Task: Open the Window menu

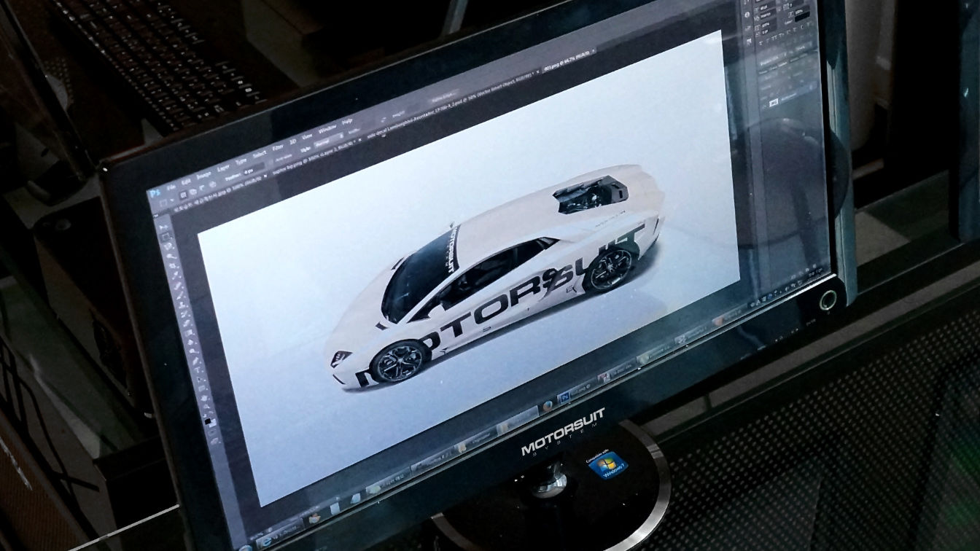Action: (327, 129)
